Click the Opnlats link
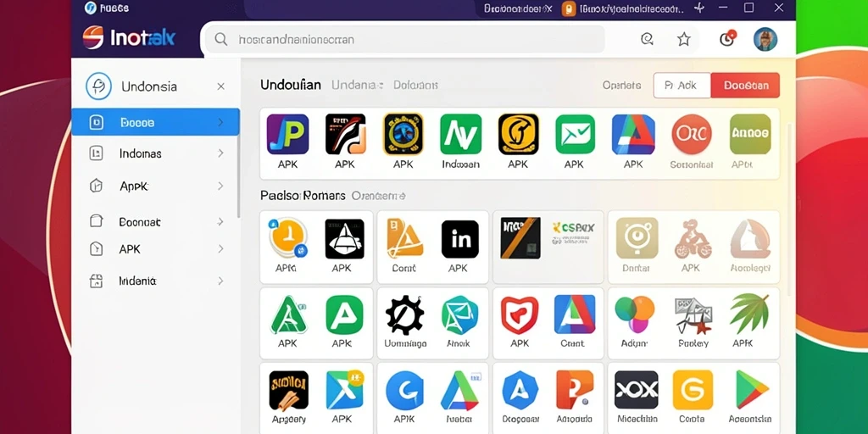Viewport: 868px width, 434px height. (x=621, y=86)
